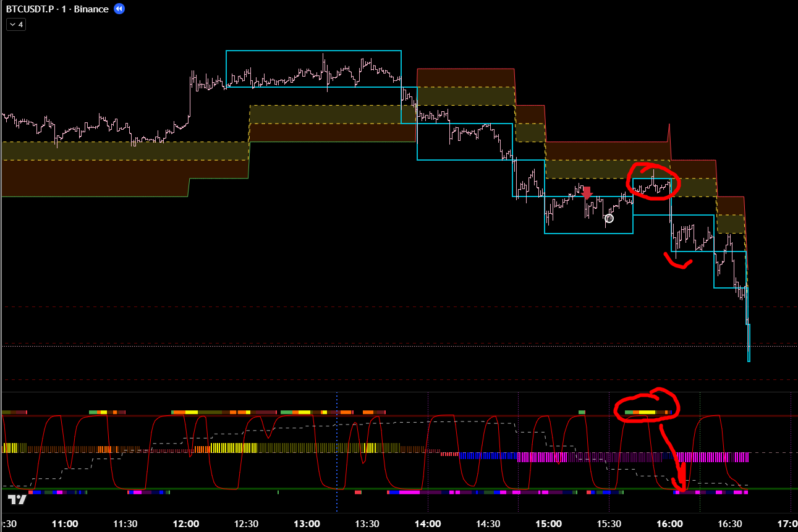Expand the collapsed indicators legend showing 4
Viewport: 798px width, 532px height.
coord(16,25)
